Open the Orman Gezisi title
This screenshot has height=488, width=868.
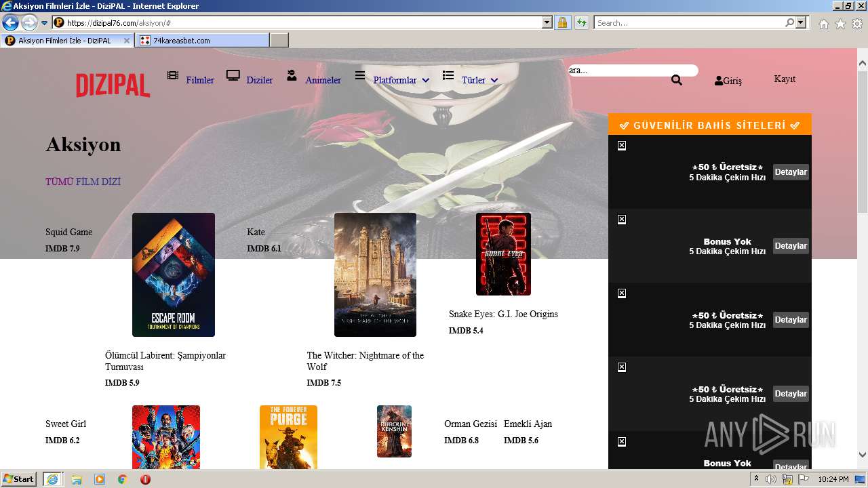pos(471,424)
